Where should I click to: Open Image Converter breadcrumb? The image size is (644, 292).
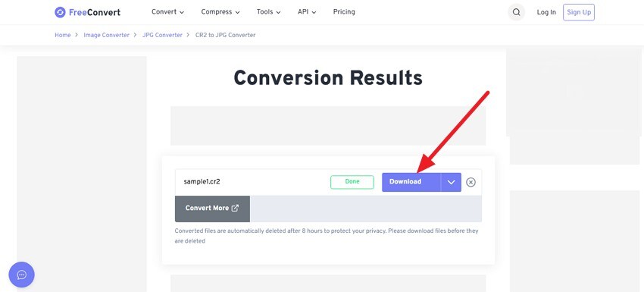point(106,36)
